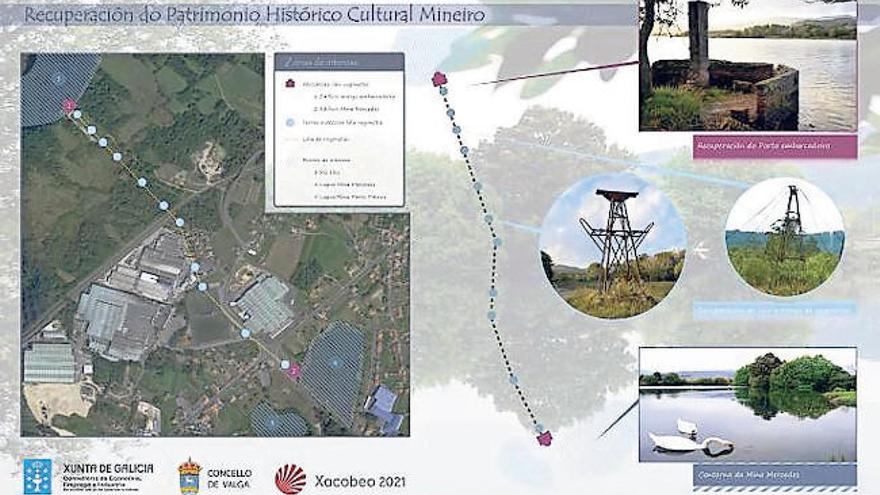Click pink station marker at bottom of dotted route
This screenshot has height=495, width=880.
[544, 438]
